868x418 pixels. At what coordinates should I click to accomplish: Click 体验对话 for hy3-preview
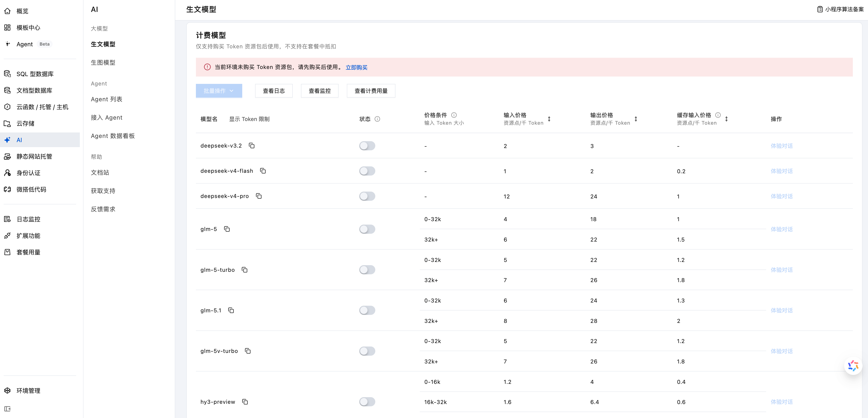coord(782,402)
